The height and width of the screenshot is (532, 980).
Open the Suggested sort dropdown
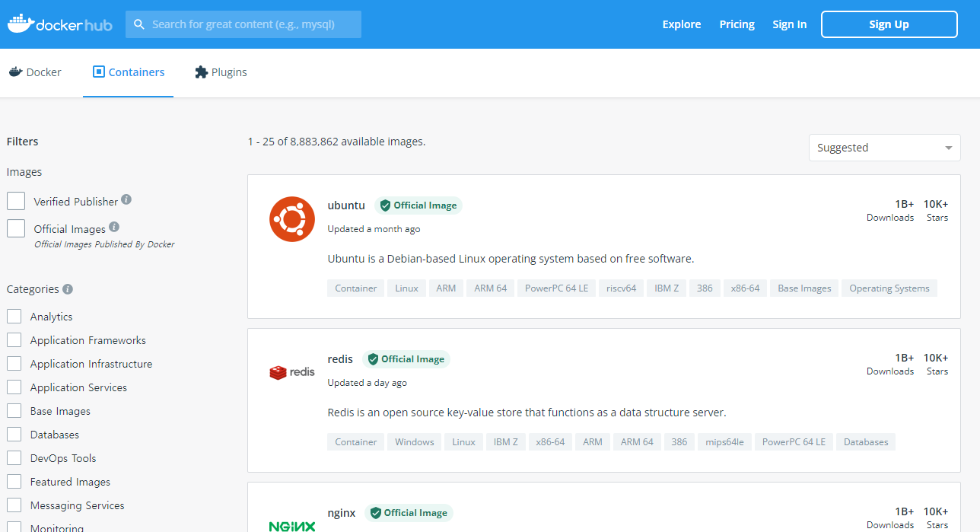coord(884,148)
